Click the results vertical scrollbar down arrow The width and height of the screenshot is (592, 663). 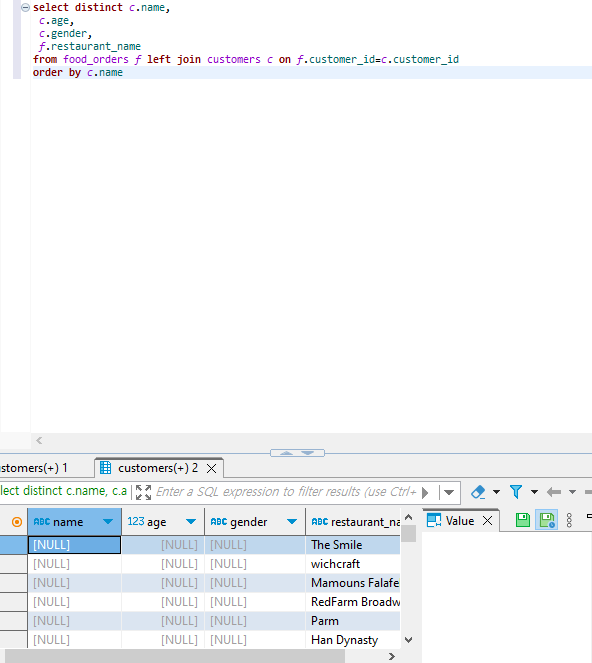click(408, 640)
